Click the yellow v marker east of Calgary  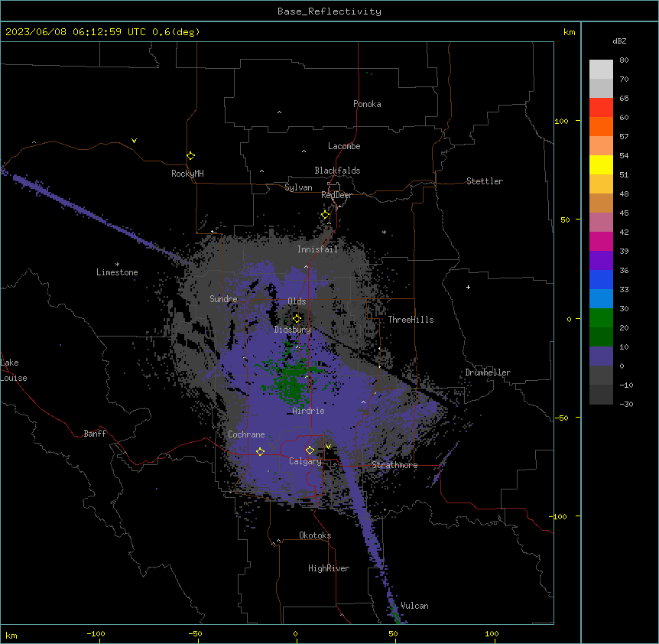(328, 447)
